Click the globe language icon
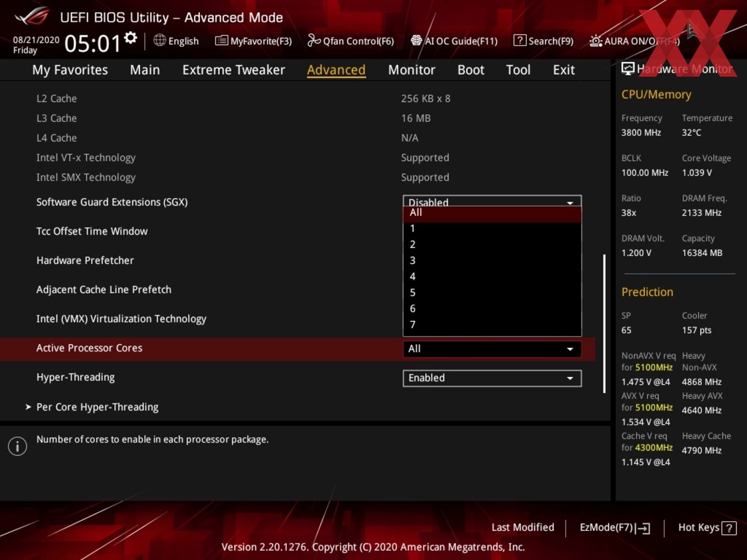 click(x=159, y=40)
